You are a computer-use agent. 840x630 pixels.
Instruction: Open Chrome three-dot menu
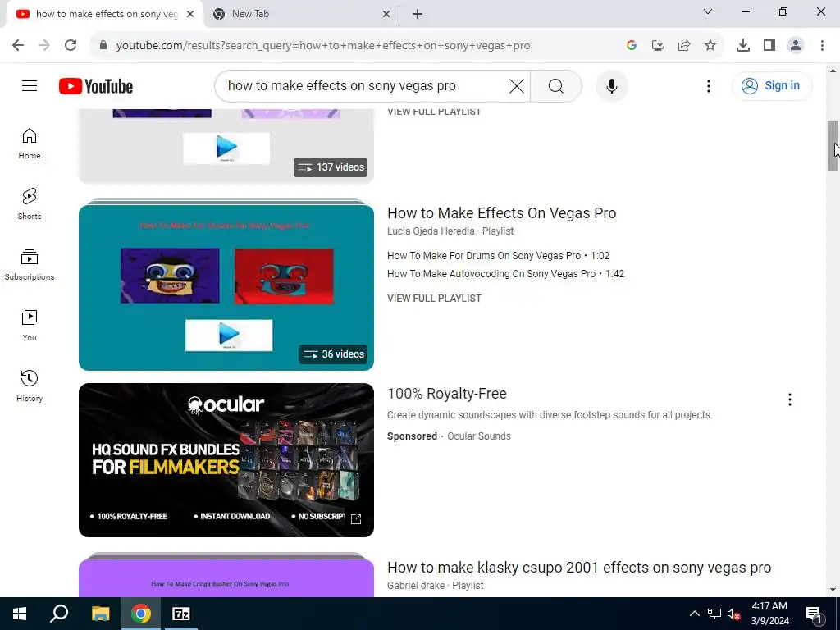click(x=822, y=46)
